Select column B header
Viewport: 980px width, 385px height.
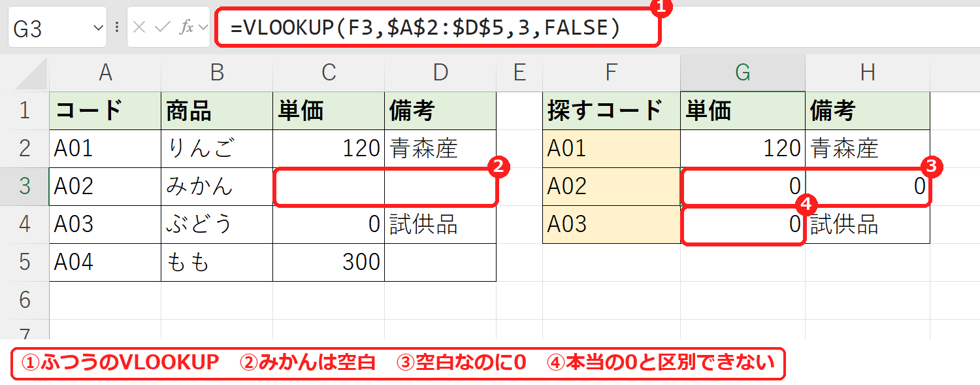pos(217,73)
